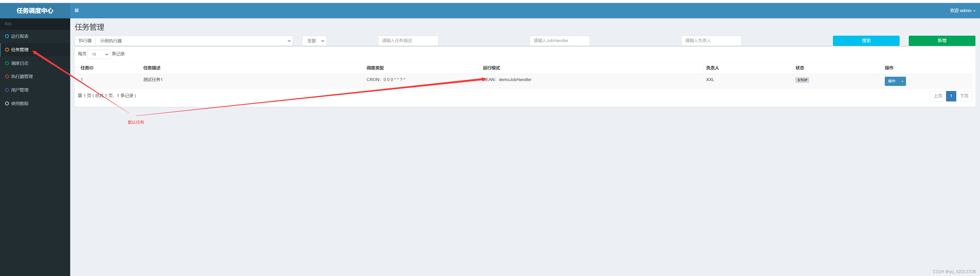
Task: Open the 任务管理 menu item
Action: click(x=35, y=50)
